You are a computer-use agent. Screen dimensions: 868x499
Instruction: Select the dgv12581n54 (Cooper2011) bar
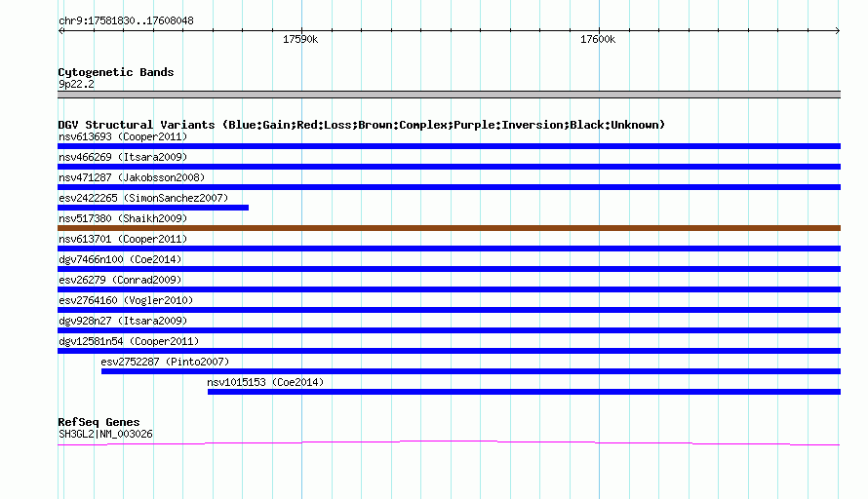[x=449, y=351]
